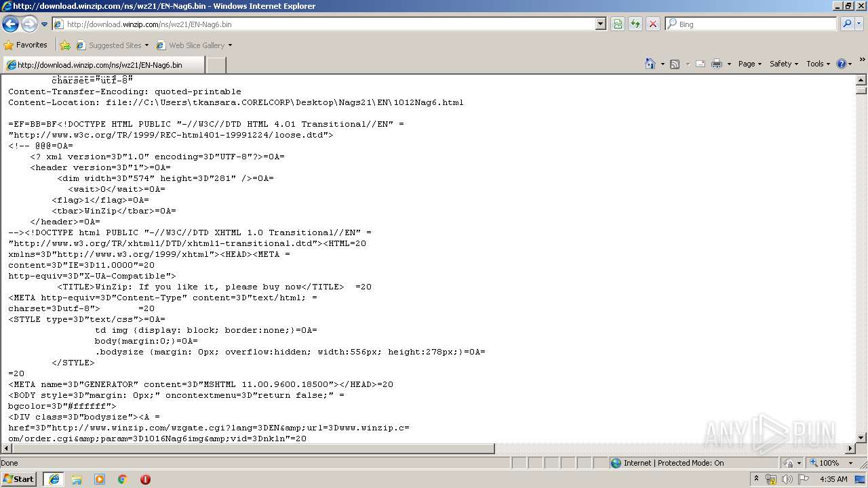Click the '<TITLE>WinZip: If you like it' line

[214, 287]
